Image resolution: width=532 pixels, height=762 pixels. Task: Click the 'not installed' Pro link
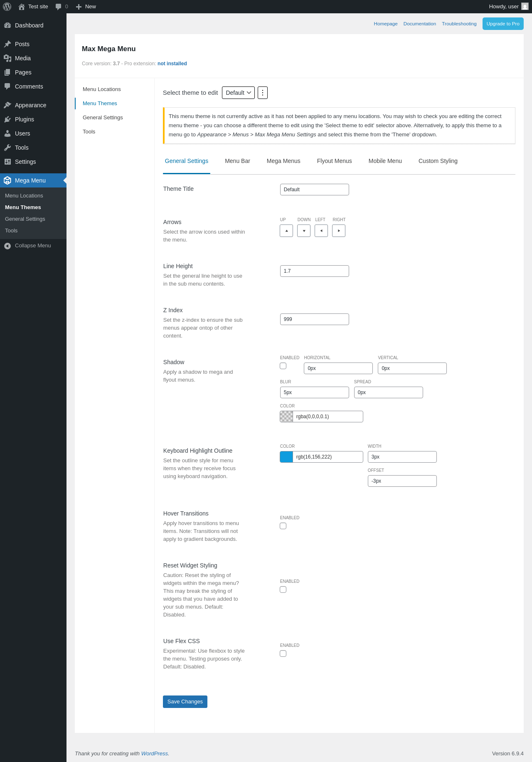(x=172, y=64)
